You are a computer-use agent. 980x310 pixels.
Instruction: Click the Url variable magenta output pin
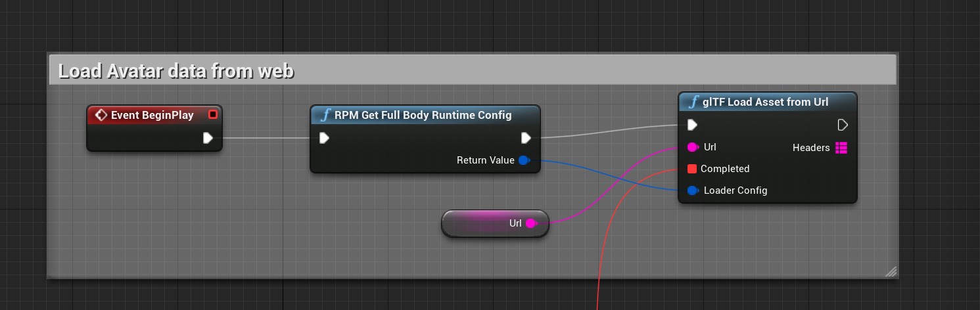[x=531, y=223]
